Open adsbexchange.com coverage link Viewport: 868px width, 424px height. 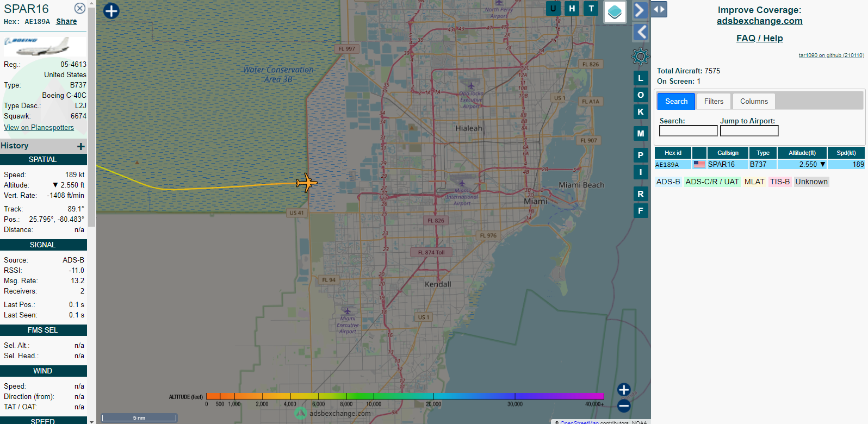coord(759,21)
